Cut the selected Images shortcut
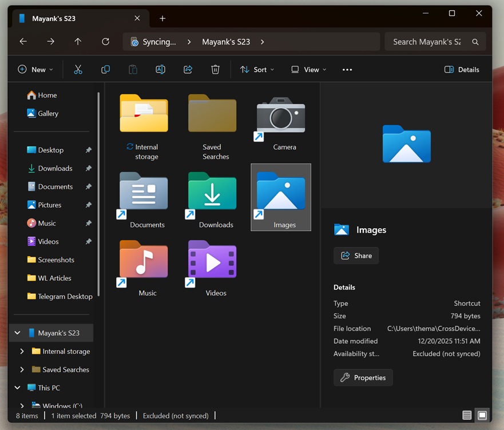 pyautogui.click(x=78, y=69)
